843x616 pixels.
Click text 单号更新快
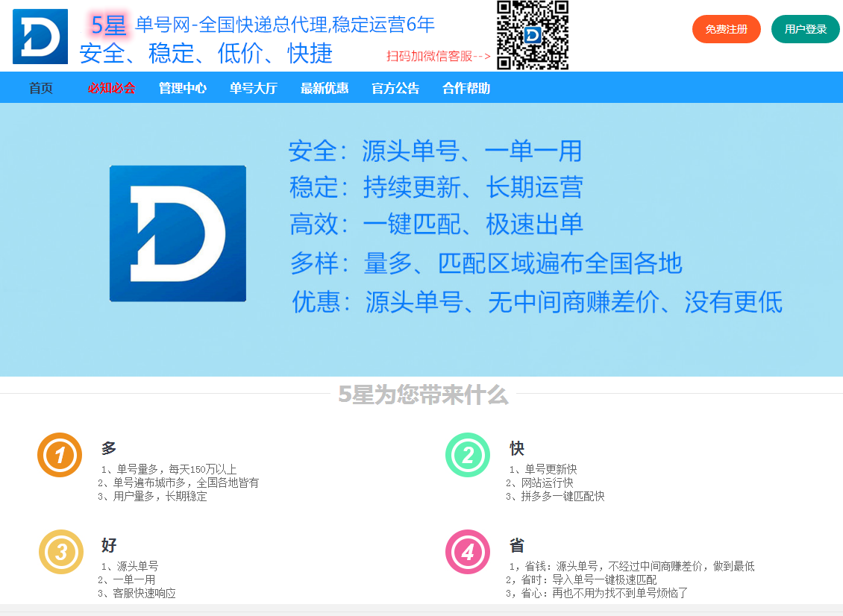[x=551, y=469]
